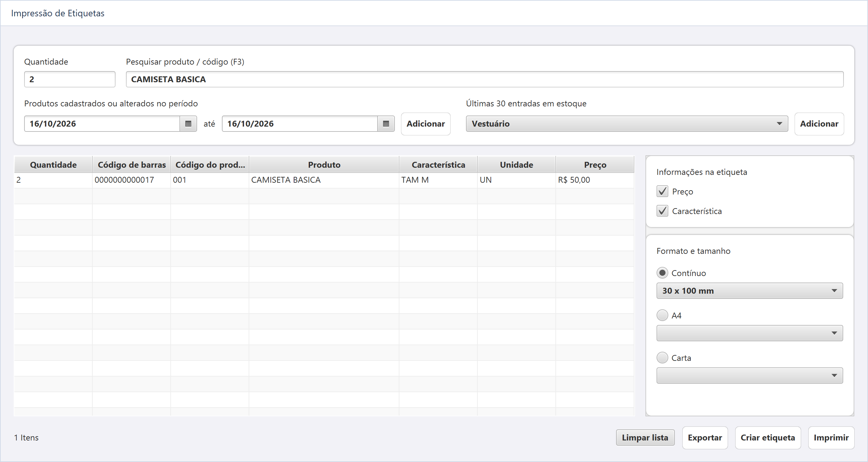Viewport: 868px width, 462px height.
Task: Click the UN unit cell
Action: click(x=517, y=180)
